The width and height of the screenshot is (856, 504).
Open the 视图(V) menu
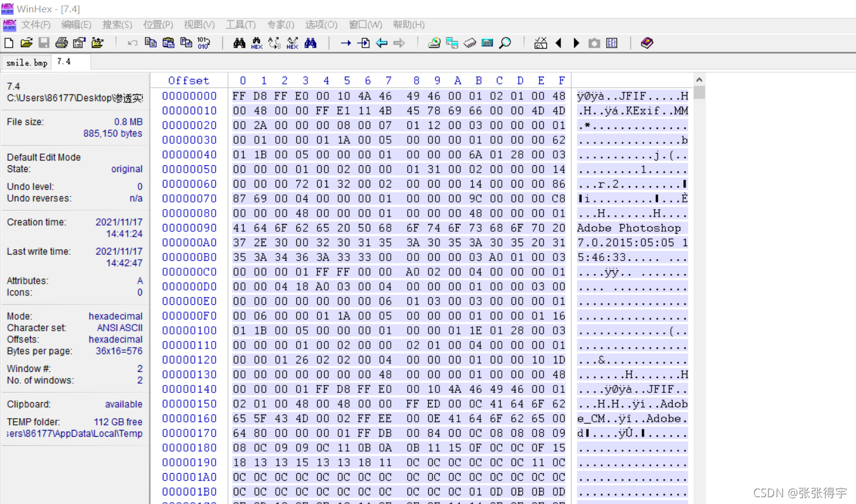click(199, 25)
